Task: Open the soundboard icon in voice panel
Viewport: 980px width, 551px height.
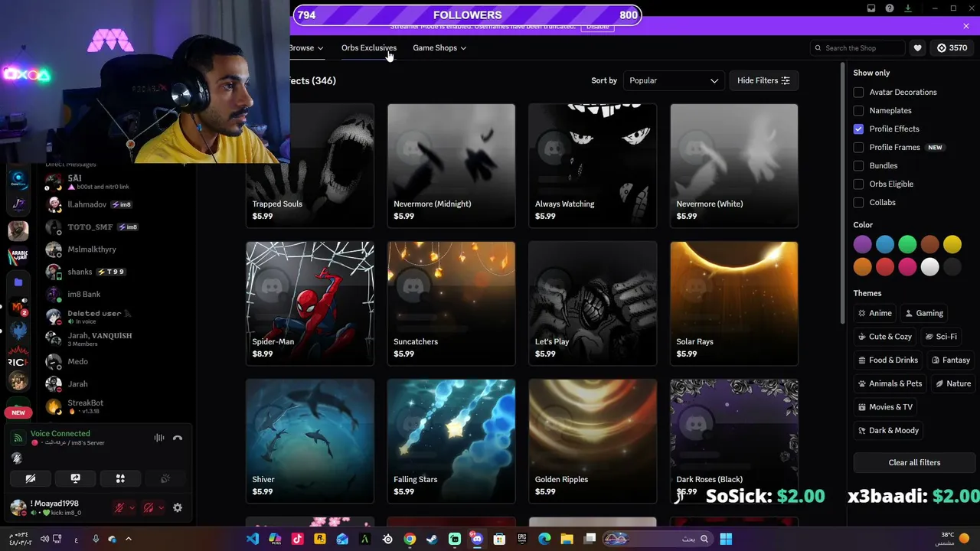Action: pyautogui.click(x=165, y=478)
